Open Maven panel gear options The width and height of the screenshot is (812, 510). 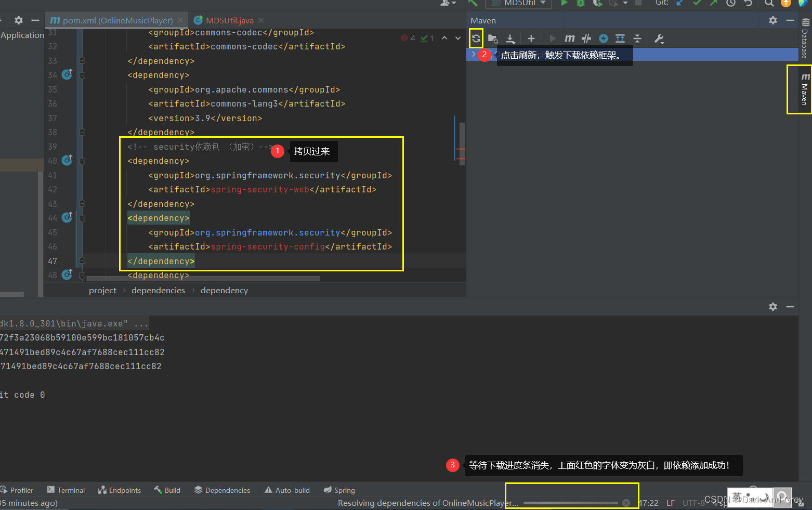click(x=773, y=20)
